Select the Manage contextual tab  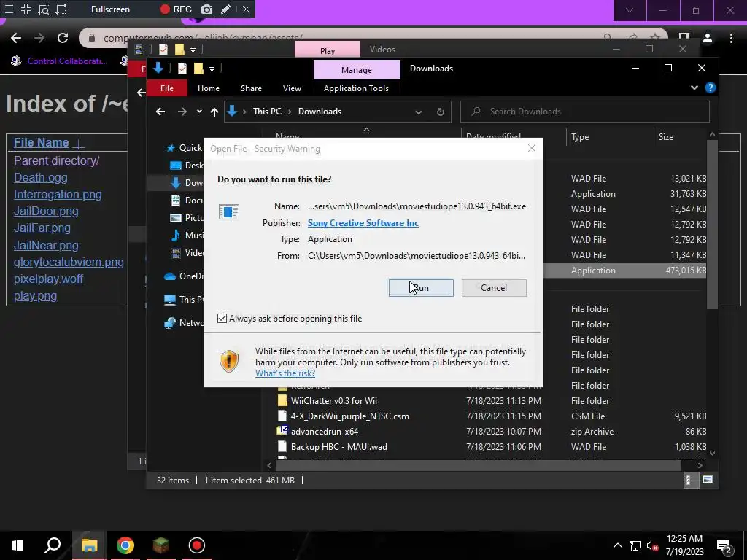coord(356,70)
